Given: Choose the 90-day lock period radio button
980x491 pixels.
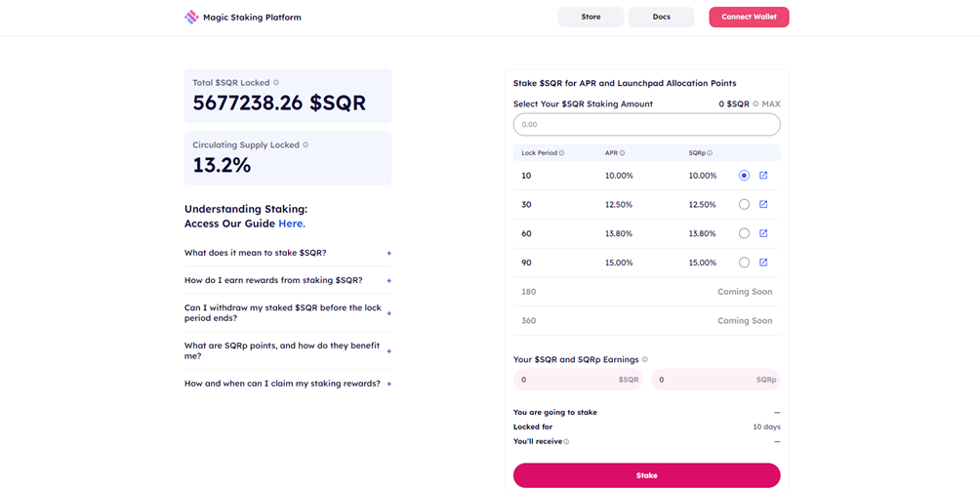Looking at the screenshot, I should point(744,263).
